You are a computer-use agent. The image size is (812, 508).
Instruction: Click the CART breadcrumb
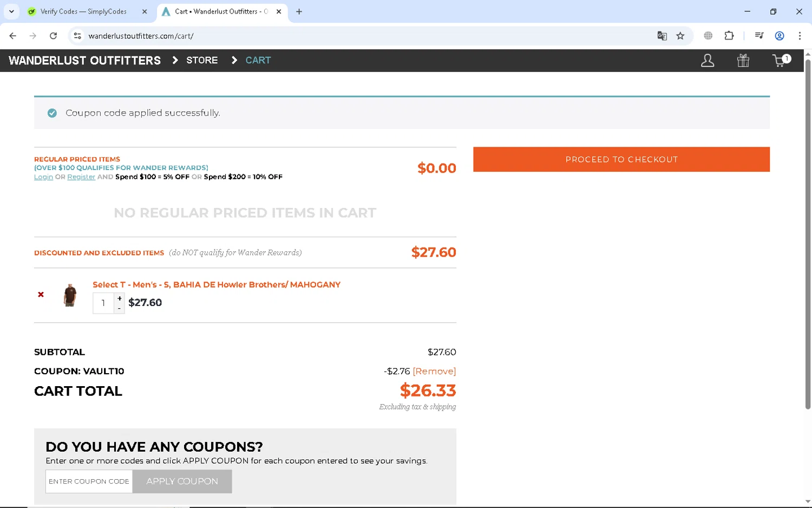point(258,60)
